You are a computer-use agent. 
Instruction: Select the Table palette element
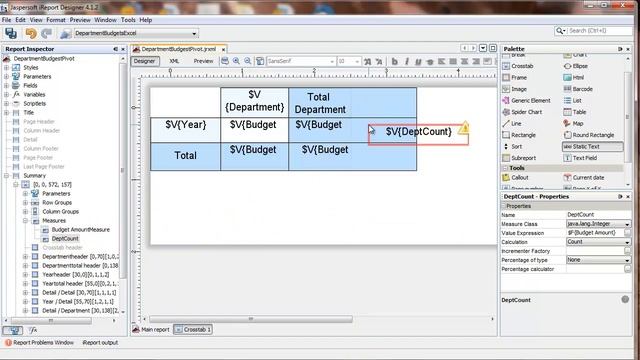tap(575, 111)
